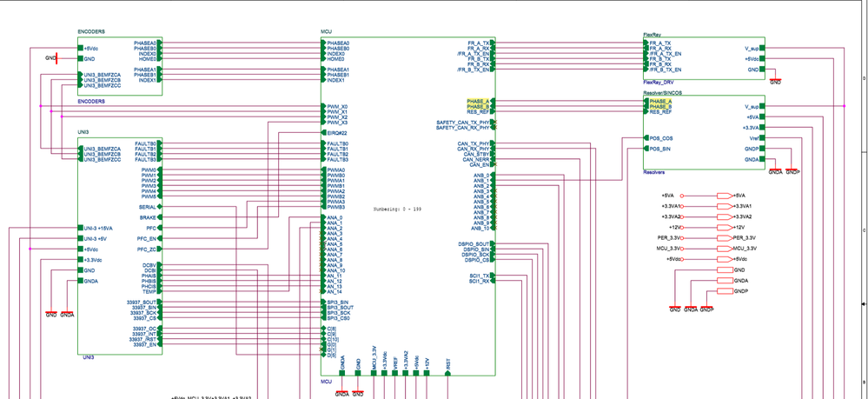868x399 pixels.
Task: Select the Resolver/SINCOS block title label
Action: coord(657,92)
